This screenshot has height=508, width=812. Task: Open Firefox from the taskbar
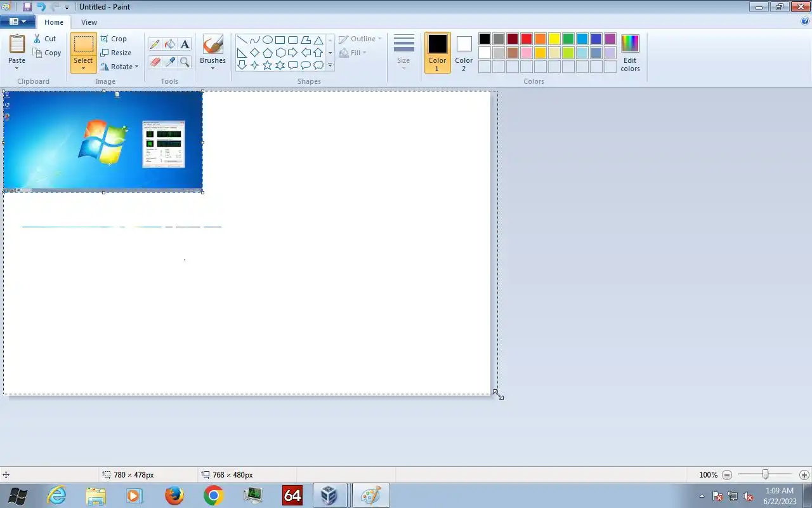(174, 495)
